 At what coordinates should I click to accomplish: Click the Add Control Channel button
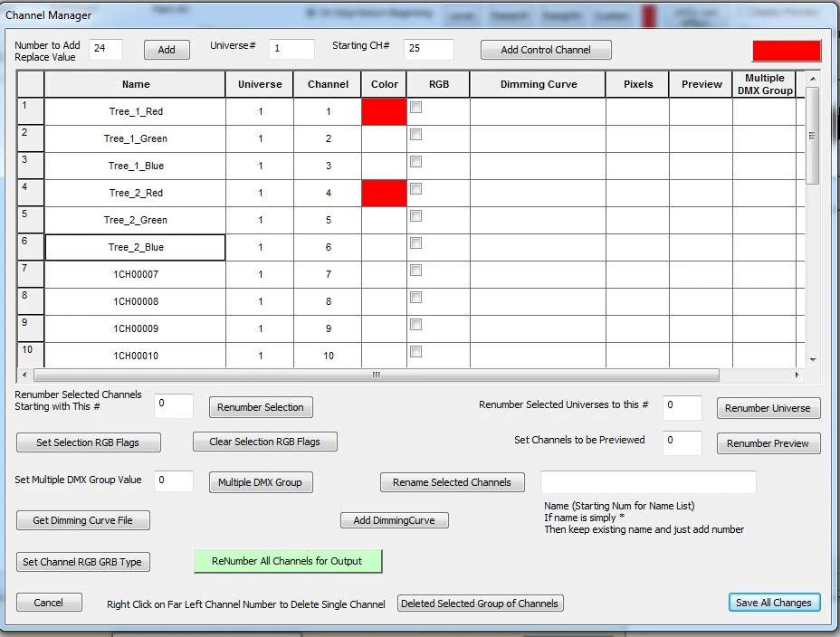(546, 50)
